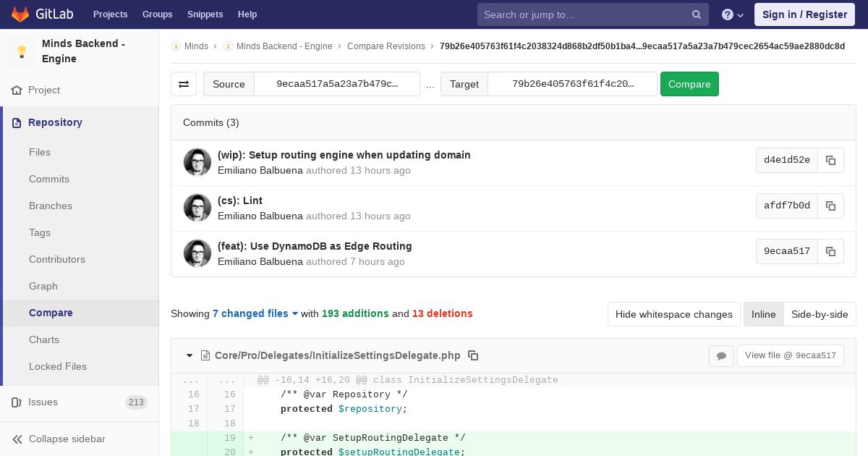The height and width of the screenshot is (456, 868).
Task: Copy commit SHA afdf7b0d to clipboard
Action: coord(830,206)
